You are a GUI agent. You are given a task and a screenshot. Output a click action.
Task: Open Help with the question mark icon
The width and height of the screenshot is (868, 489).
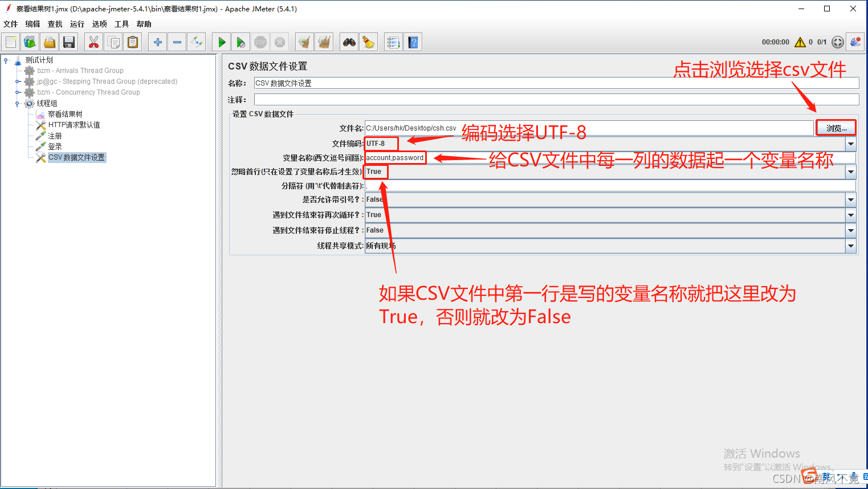(413, 42)
